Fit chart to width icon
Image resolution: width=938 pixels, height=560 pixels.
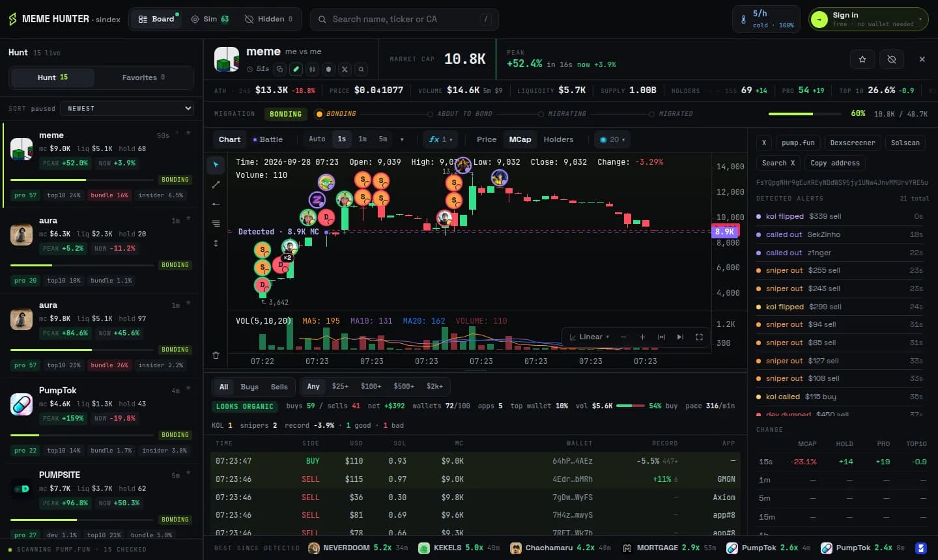click(x=661, y=337)
